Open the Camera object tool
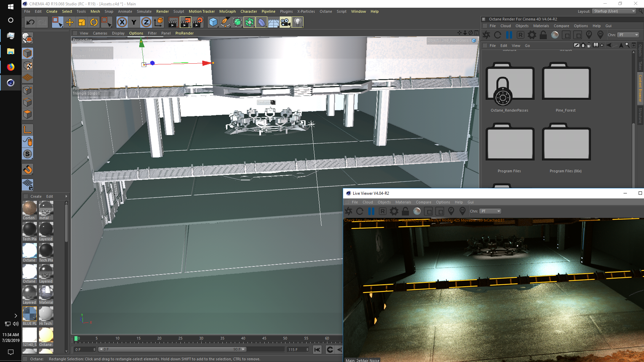 285,22
